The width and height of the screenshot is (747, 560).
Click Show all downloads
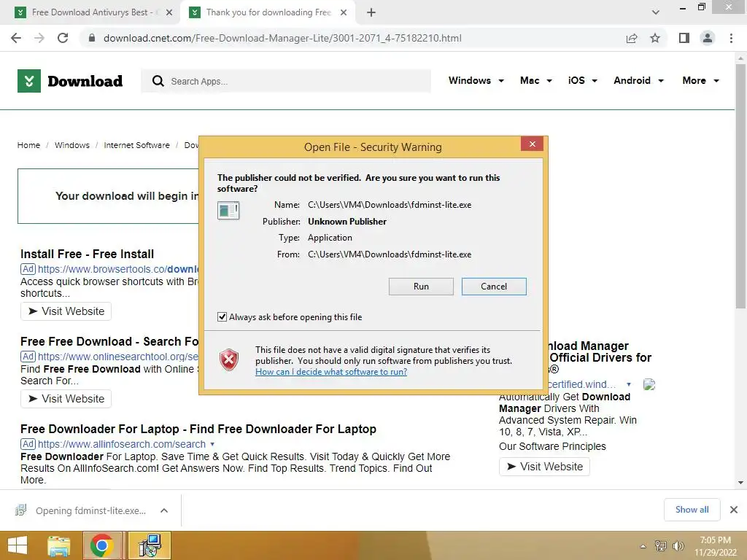click(x=692, y=510)
